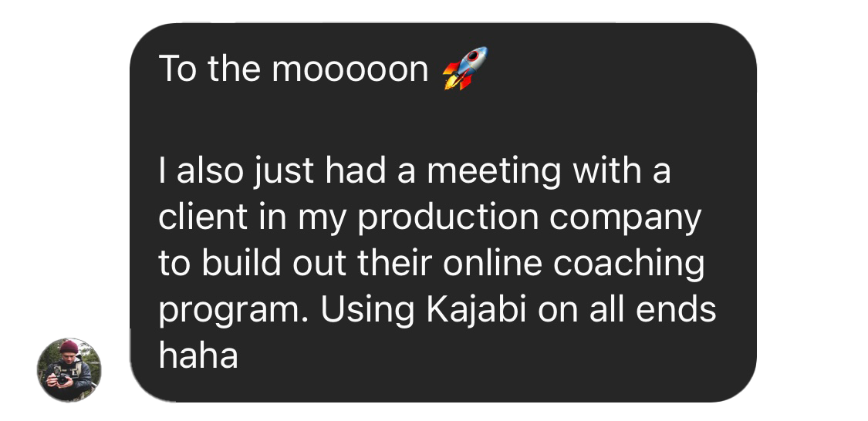Select the dark message bubble
The width and height of the screenshot is (868, 421).
click(443, 213)
